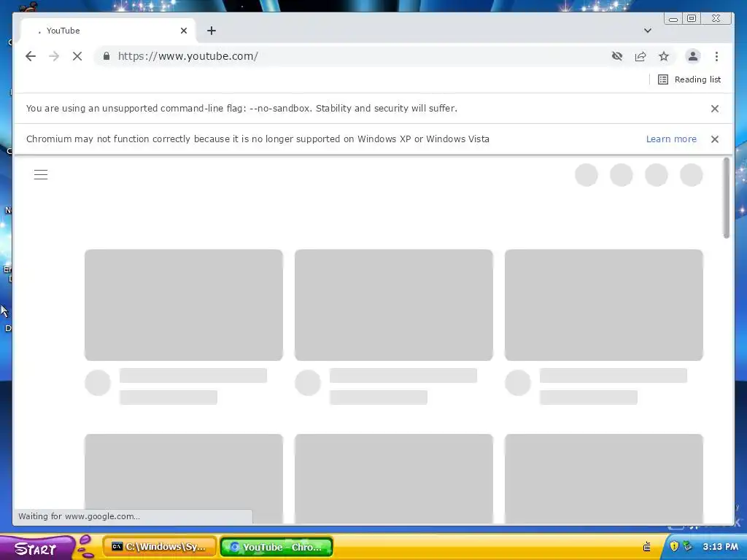Open the profile avatar button
Viewport: 747px width, 560px height.
pos(693,56)
